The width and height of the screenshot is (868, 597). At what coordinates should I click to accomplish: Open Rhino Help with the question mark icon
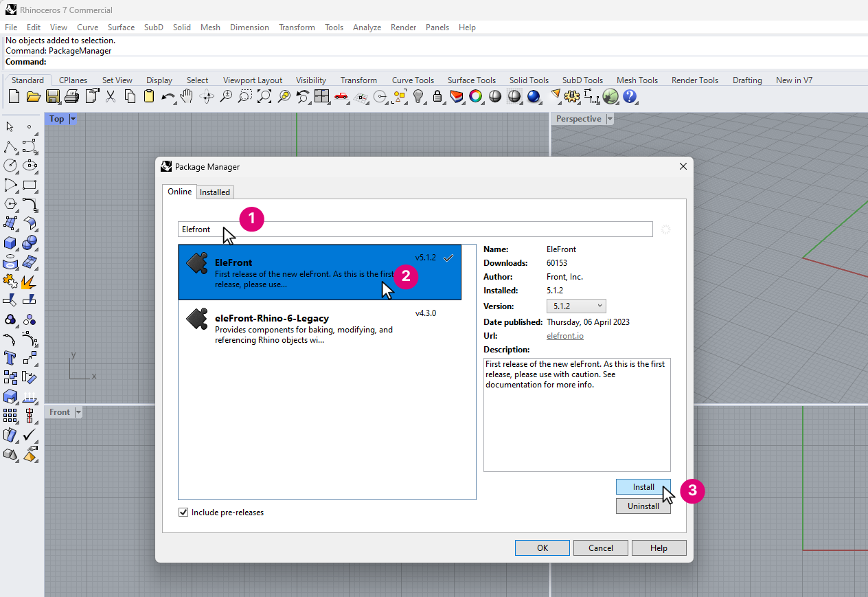point(630,96)
